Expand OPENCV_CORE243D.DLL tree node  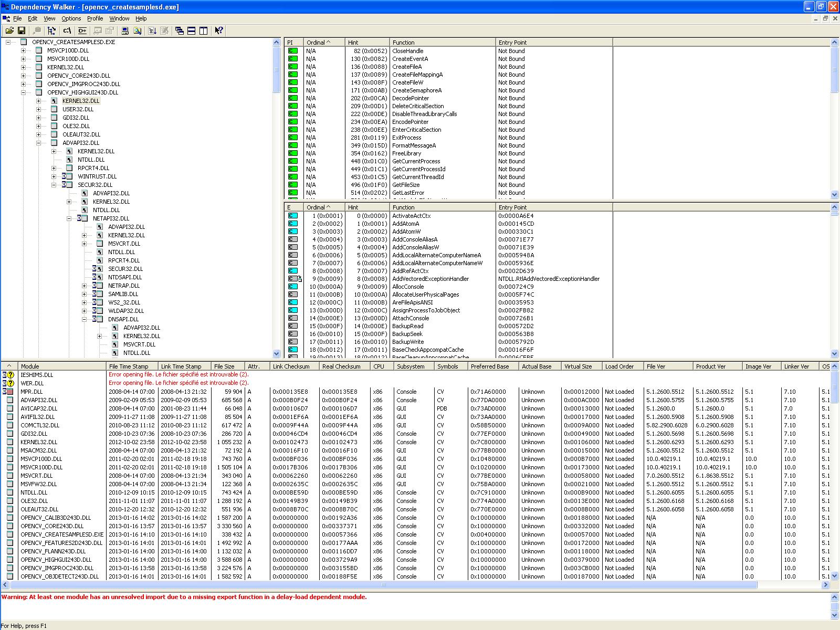tap(23, 76)
